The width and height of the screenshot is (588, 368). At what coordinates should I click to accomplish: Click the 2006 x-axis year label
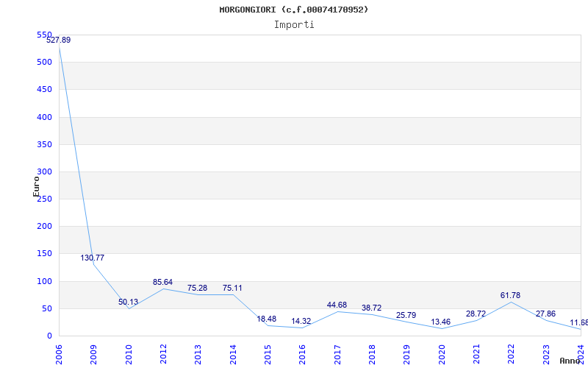tap(59, 355)
